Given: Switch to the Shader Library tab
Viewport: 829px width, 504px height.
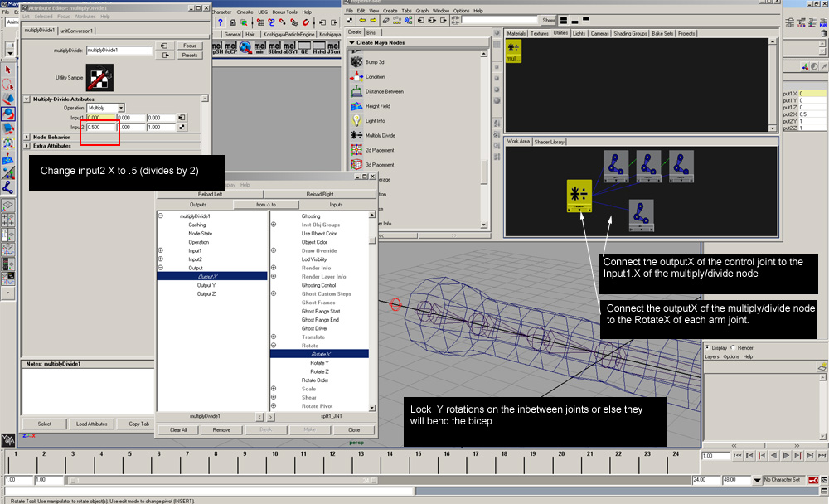Looking at the screenshot, I should (x=550, y=142).
